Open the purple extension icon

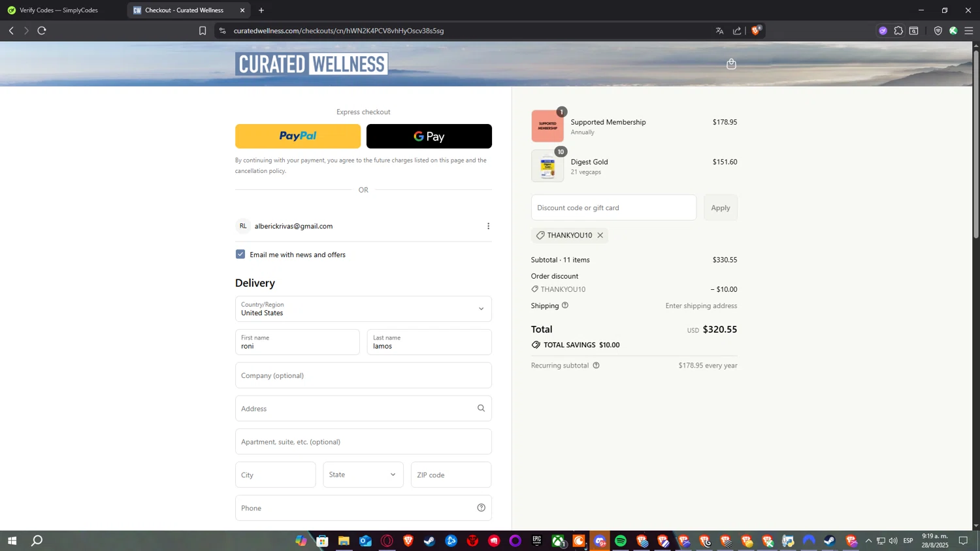(883, 31)
